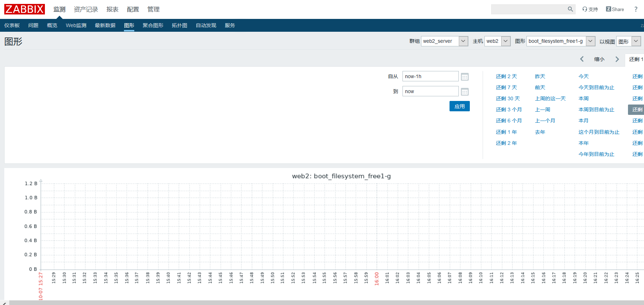Screen dimensions: 644x305
Task: Go to Web监测 submenu
Action: click(x=76, y=25)
